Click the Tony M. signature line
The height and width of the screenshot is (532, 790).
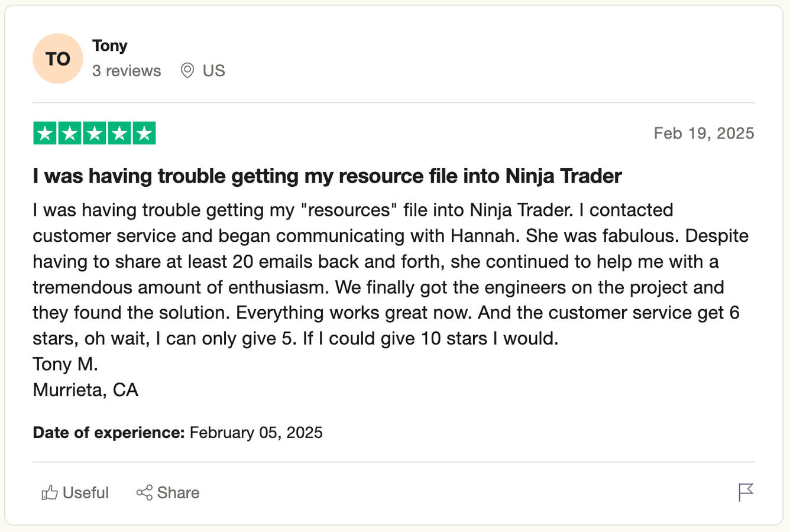[65, 364]
